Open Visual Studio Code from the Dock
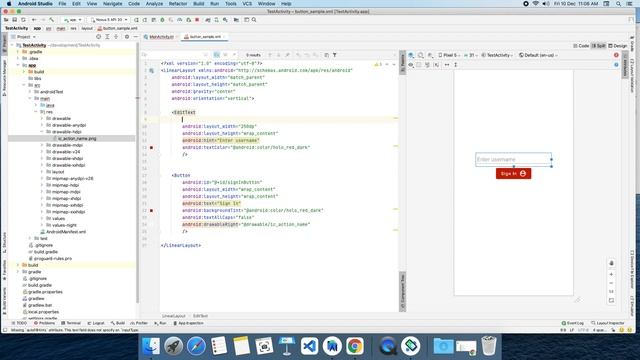 tap(309, 346)
